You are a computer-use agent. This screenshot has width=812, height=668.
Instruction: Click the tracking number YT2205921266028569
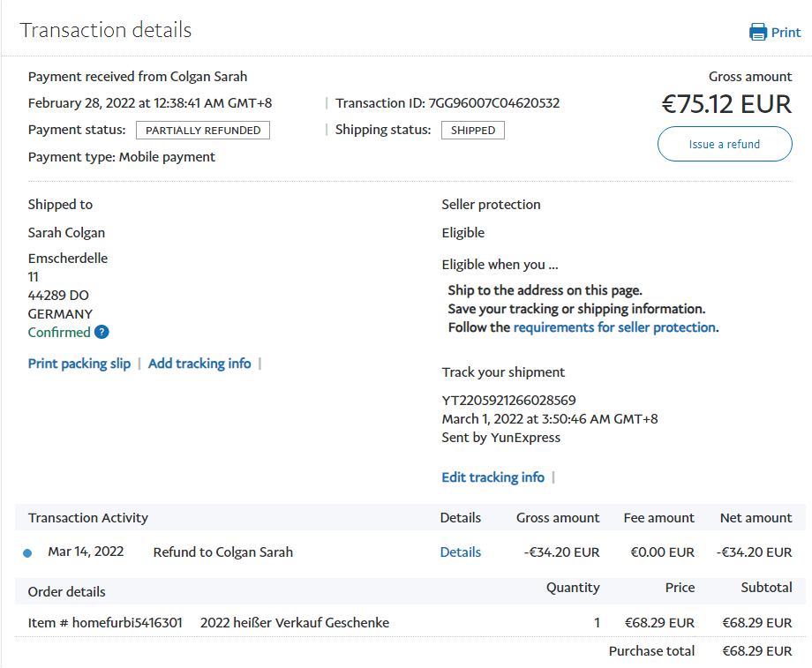click(508, 401)
